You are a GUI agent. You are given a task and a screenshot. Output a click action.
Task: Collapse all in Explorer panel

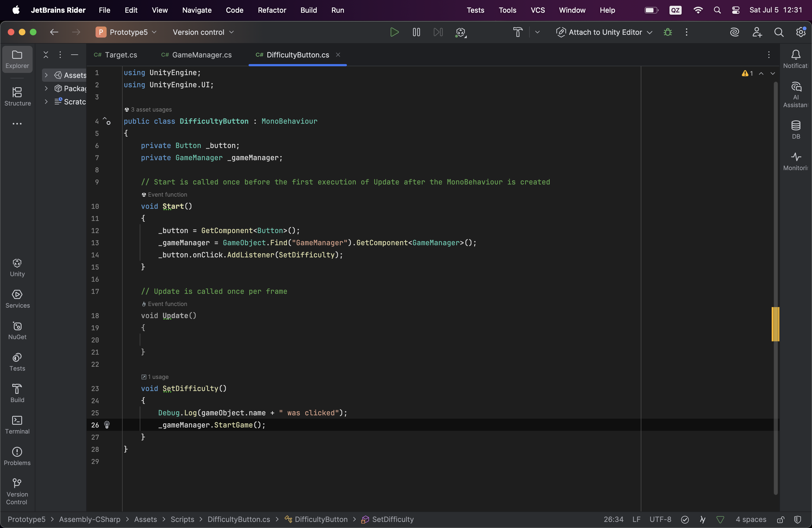tap(46, 55)
